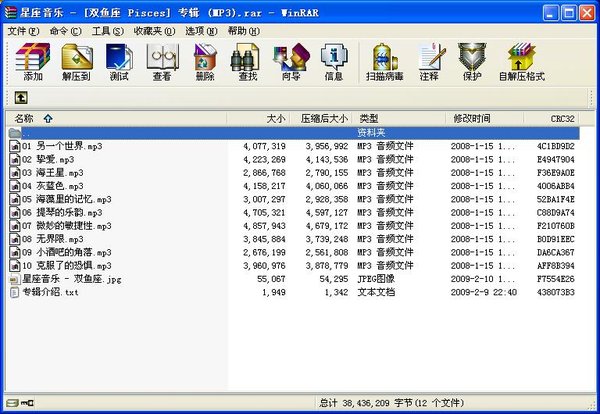
Task: Click modified time 2009-2-9 22:40
Action: coord(484,293)
